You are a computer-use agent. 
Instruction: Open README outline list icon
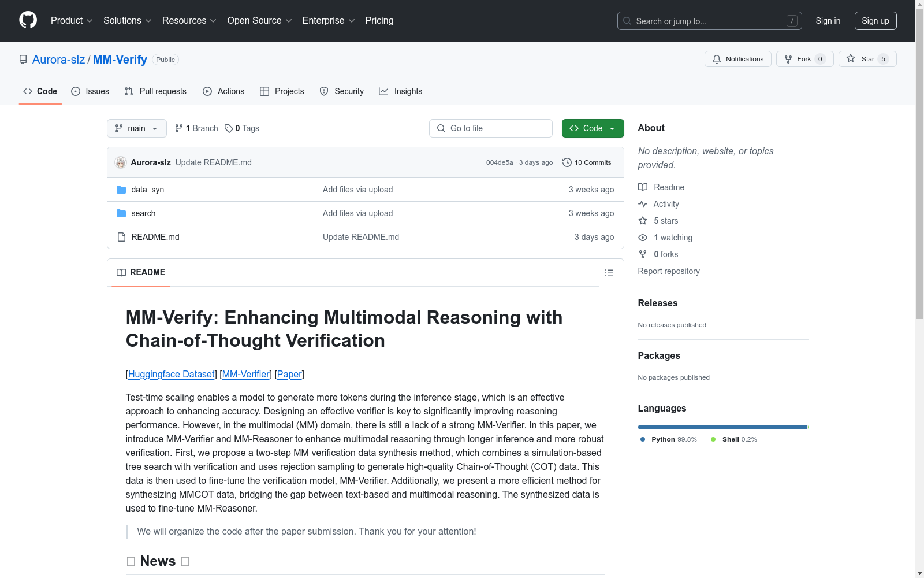click(609, 273)
